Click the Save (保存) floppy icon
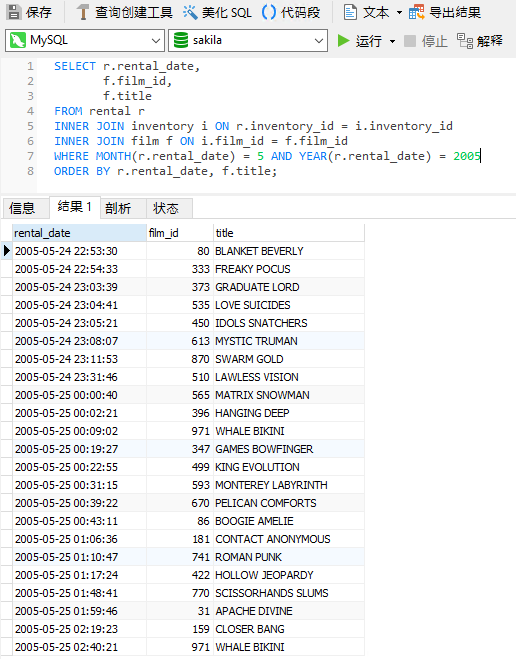Screen dimensions: 516x659 pyautogui.click(x=14, y=12)
